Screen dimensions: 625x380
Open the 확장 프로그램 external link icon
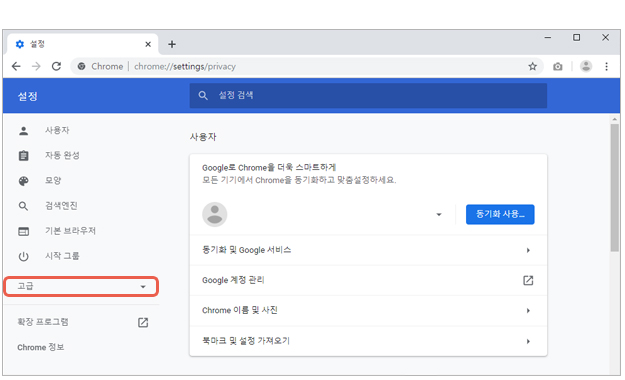pyautogui.click(x=143, y=322)
